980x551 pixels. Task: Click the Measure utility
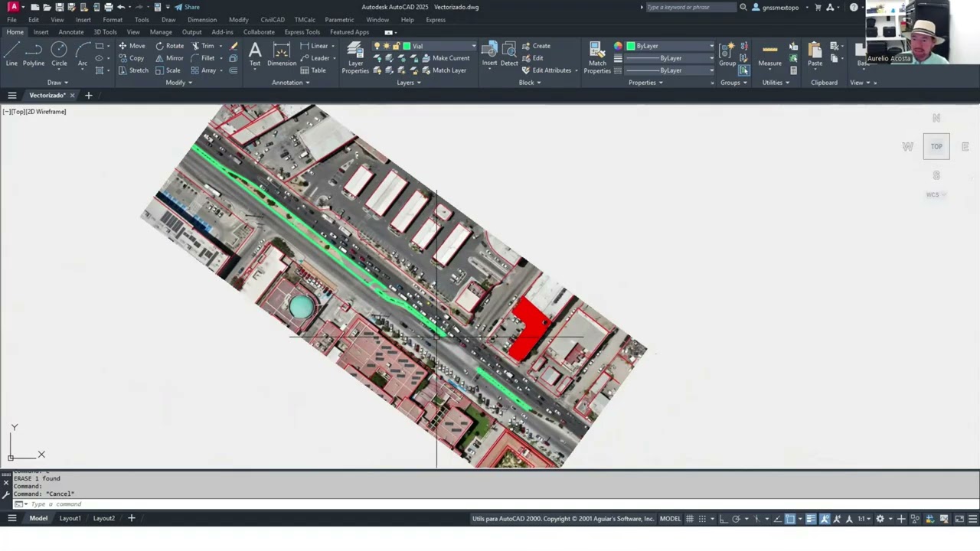769,54
